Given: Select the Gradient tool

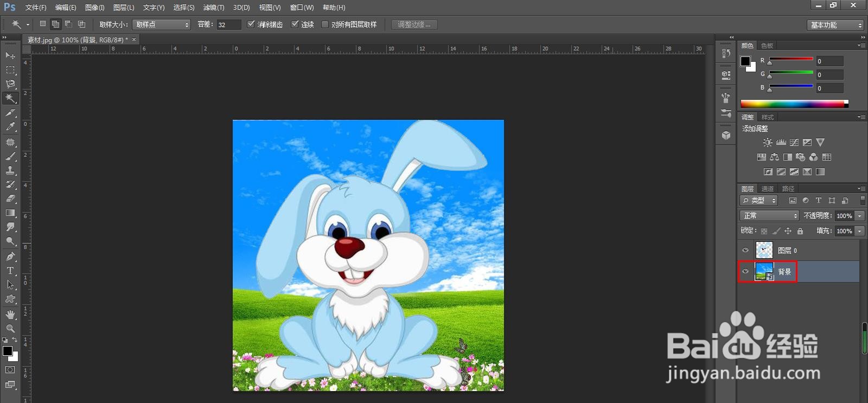Looking at the screenshot, I should pos(10,213).
